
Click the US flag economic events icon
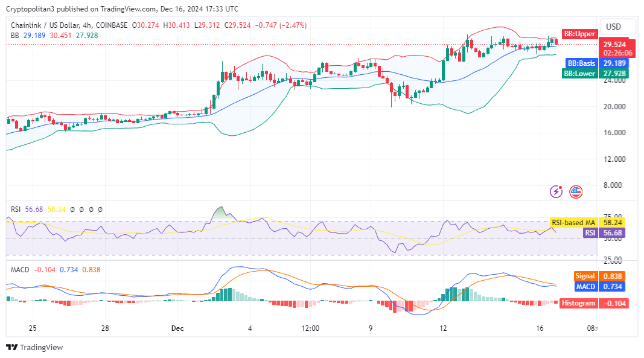576,191
